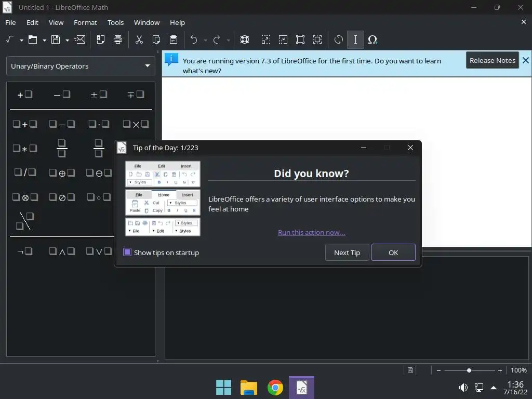Open the New document dropdown arrow
Image resolution: width=532 pixels, height=399 pixels.
coord(21,40)
